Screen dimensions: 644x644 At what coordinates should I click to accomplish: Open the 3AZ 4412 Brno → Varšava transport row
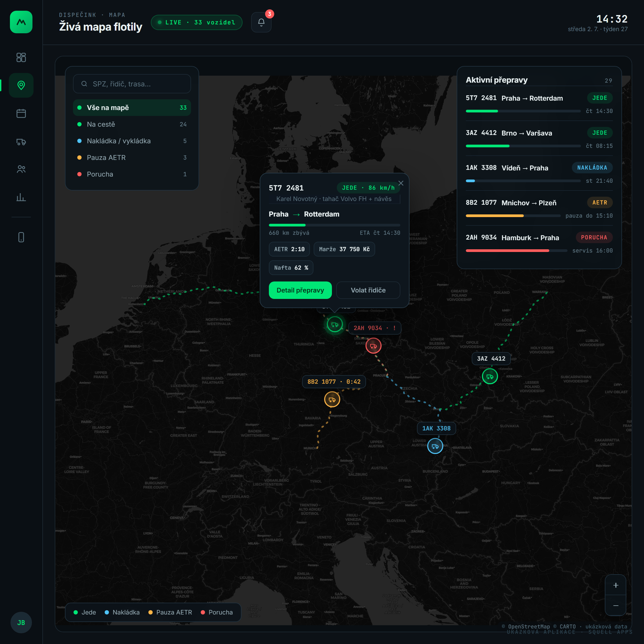click(x=539, y=138)
